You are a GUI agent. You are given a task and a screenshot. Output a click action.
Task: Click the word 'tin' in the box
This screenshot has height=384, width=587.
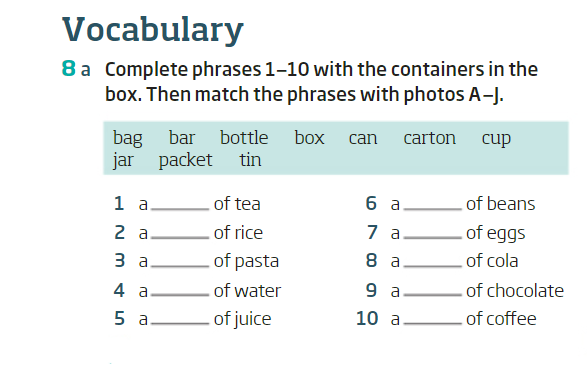pyautogui.click(x=250, y=160)
